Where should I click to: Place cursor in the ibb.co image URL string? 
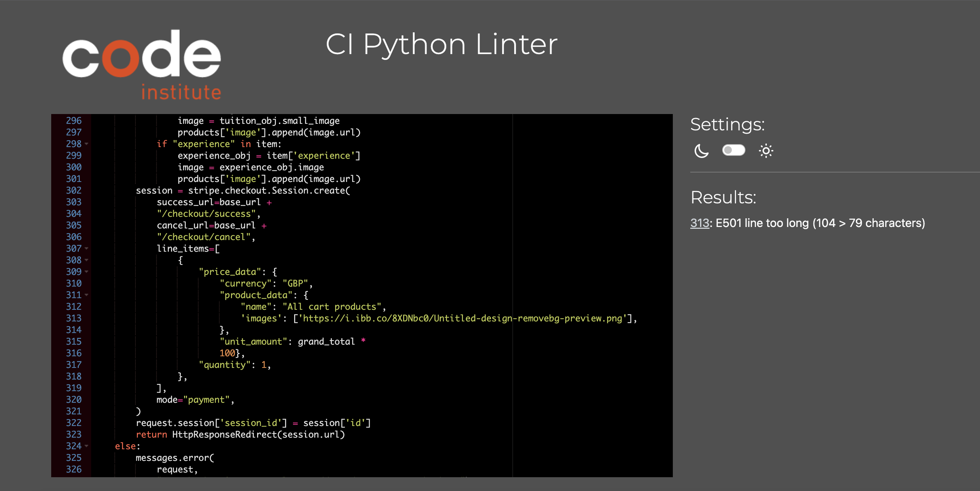tap(462, 318)
